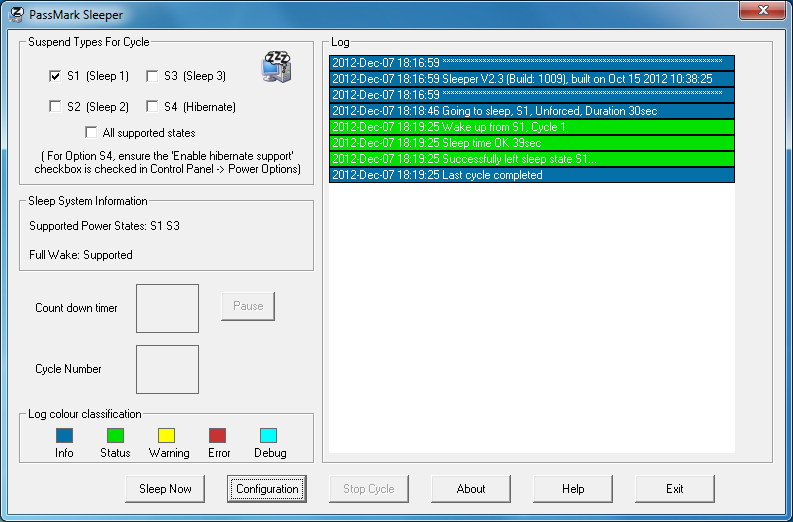Select log entry 'Last cycle completed'
The height and width of the screenshot is (522, 793).
(532, 175)
